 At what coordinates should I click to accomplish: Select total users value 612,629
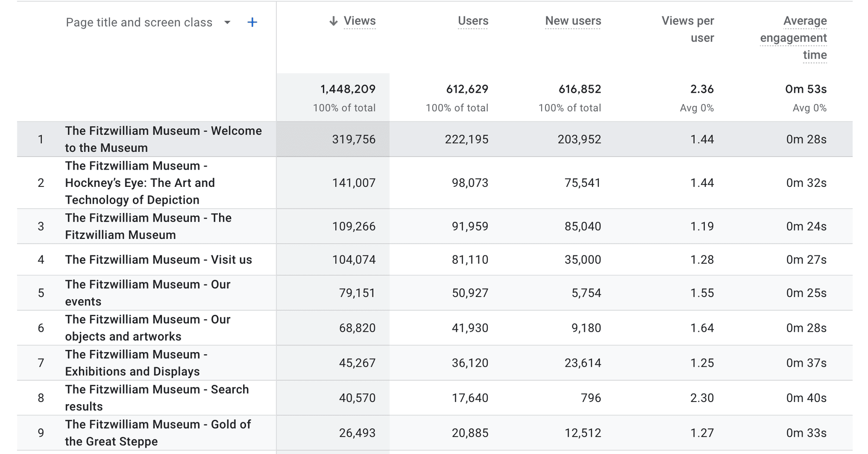pos(467,89)
